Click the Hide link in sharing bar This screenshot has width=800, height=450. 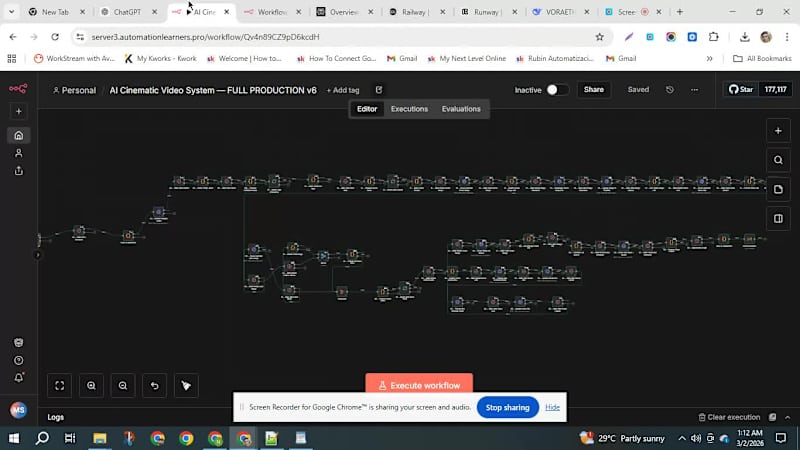click(552, 407)
